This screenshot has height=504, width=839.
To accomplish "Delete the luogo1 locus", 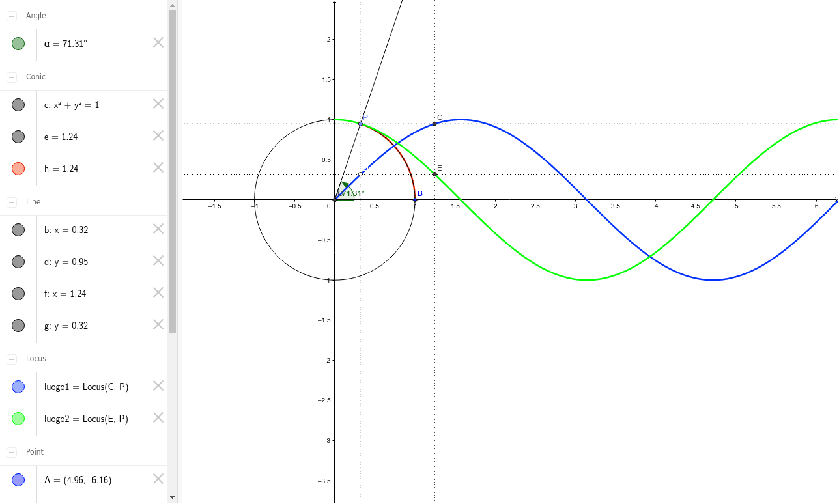I will (158, 386).
